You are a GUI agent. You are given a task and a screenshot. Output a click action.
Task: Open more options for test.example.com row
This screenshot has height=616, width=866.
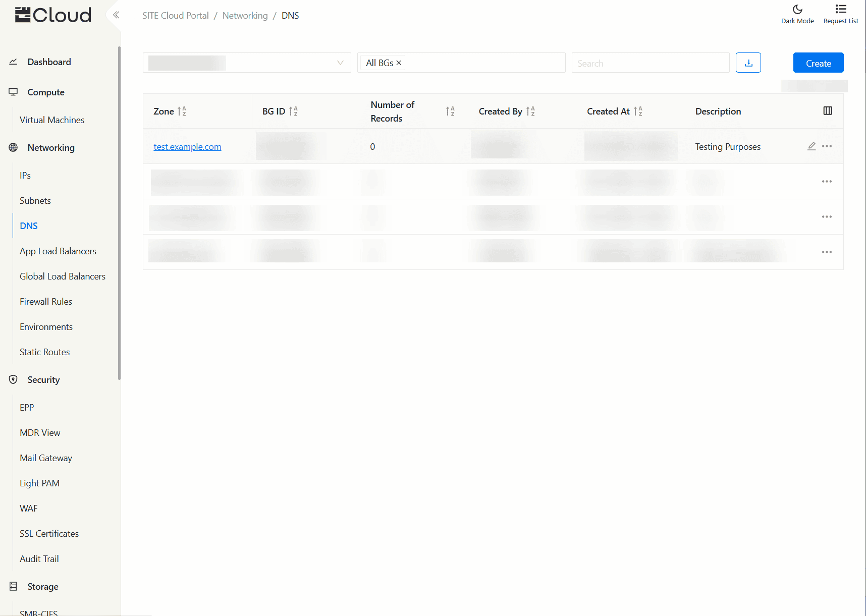tap(827, 146)
